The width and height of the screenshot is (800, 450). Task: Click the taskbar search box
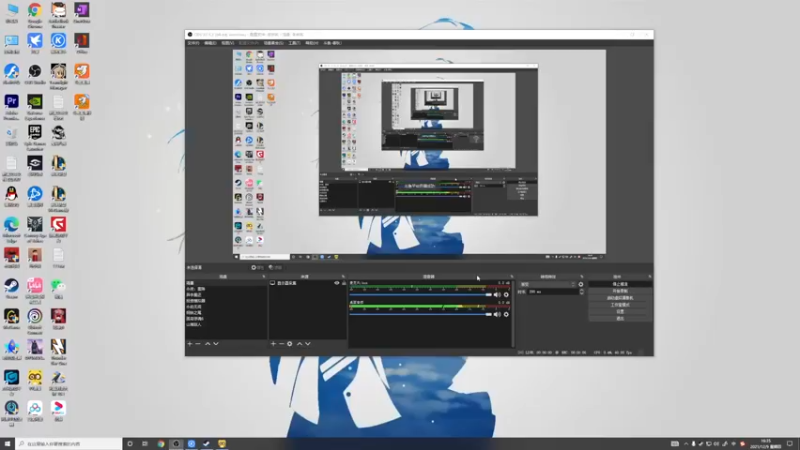(69, 444)
